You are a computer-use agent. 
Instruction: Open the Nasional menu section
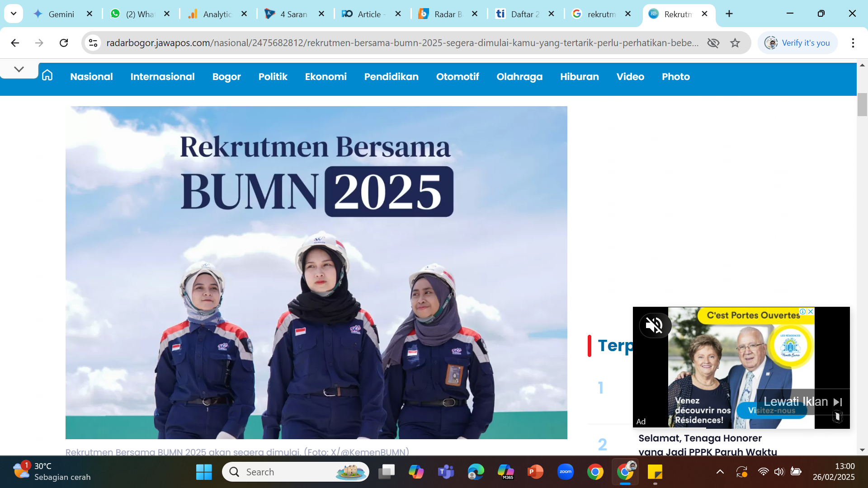coord(91,77)
